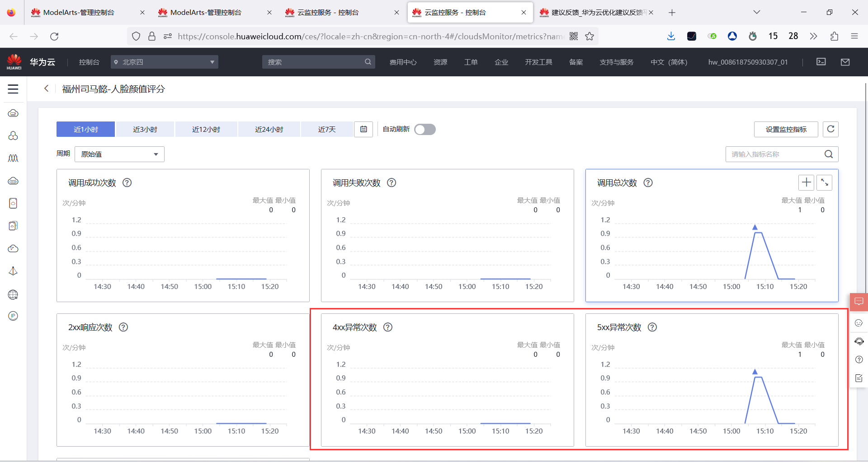This screenshot has height=462, width=868.
Task: Add the 调用总次数 chart with the plus icon
Action: pyautogui.click(x=807, y=182)
